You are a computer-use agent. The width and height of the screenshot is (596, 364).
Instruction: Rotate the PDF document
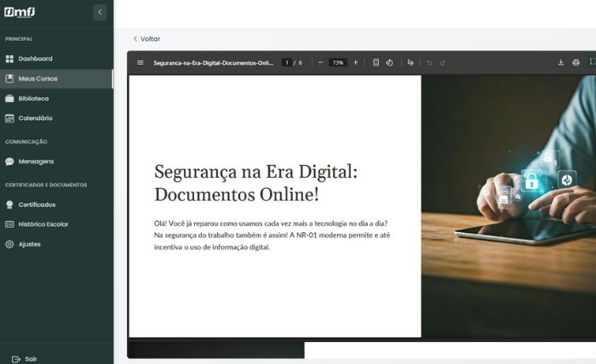[x=389, y=62]
